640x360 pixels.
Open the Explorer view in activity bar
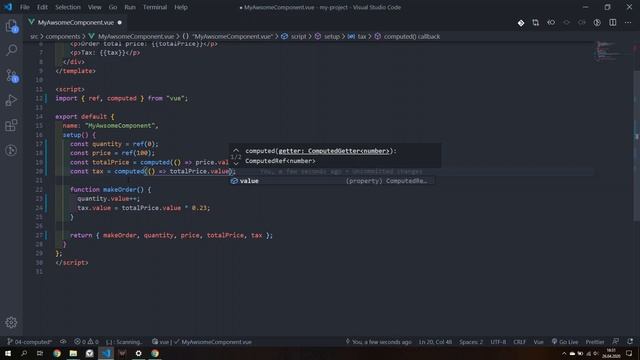11,26
